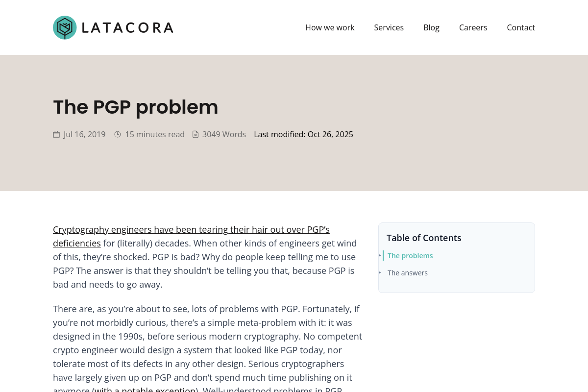Image resolution: width=588 pixels, height=392 pixels.
Task: Click the 3049 Words label
Action: click(x=224, y=134)
